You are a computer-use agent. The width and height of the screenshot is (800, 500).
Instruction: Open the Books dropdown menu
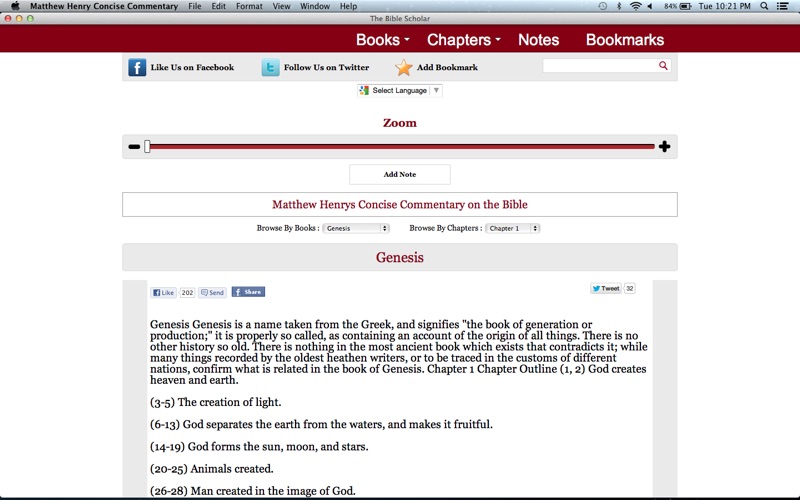[x=382, y=40]
